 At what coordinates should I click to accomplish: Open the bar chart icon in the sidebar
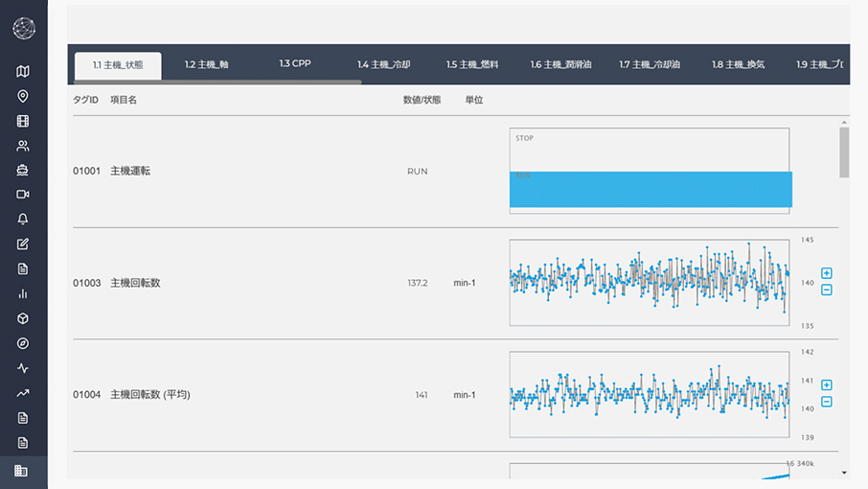coord(23,294)
